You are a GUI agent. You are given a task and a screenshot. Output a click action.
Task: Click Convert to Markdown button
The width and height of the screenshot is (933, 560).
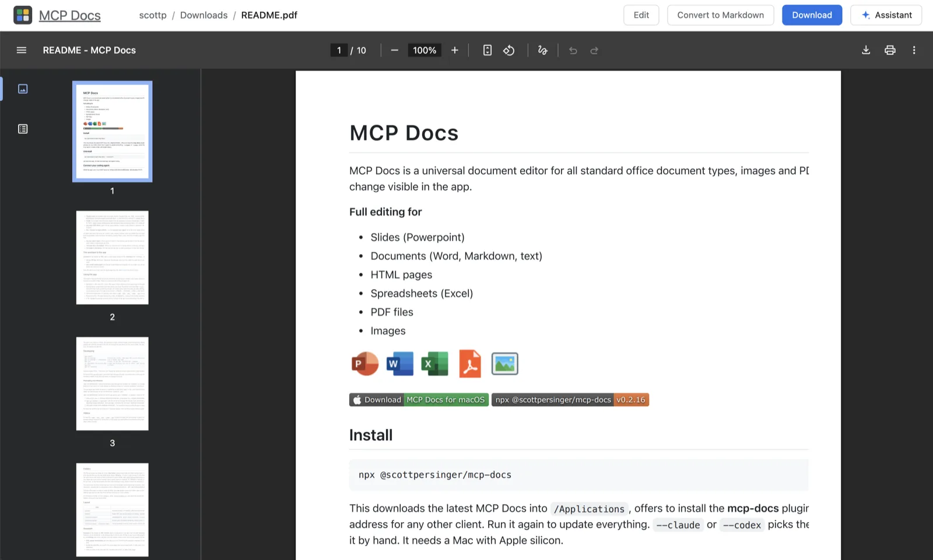pyautogui.click(x=720, y=15)
